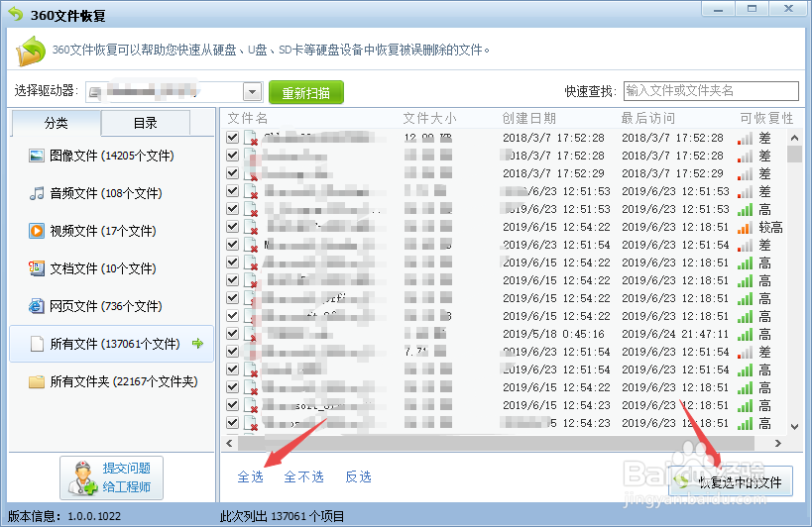Minimize the 360文件恢复 window
The width and height of the screenshot is (812, 527).
tap(718, 9)
